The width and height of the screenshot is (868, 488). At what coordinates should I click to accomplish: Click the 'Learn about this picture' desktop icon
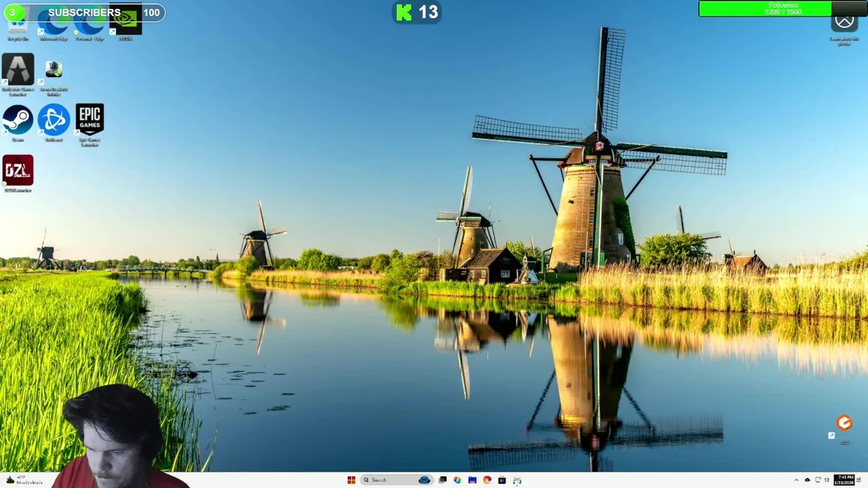[844, 28]
